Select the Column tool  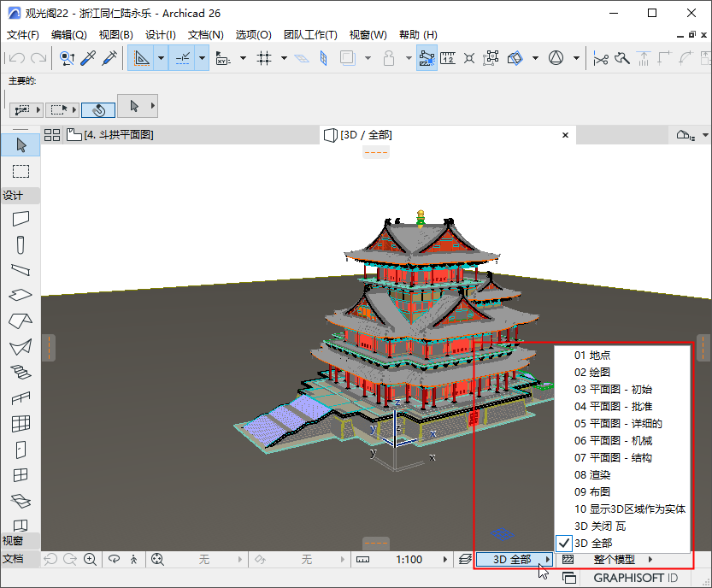(x=21, y=244)
